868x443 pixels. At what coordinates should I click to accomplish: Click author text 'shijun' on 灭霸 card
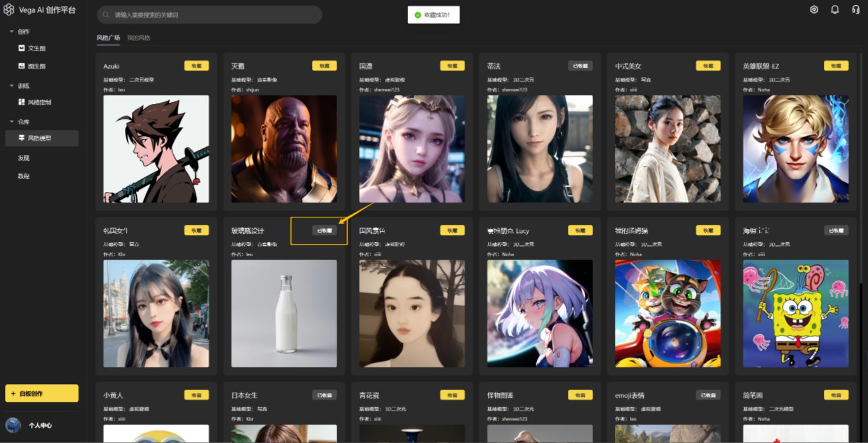coord(252,90)
